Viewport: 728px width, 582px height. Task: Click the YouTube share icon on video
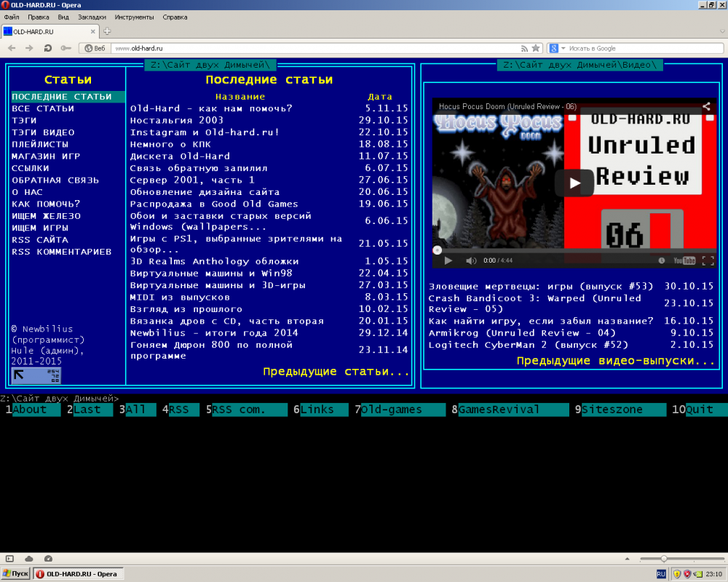[x=706, y=106]
